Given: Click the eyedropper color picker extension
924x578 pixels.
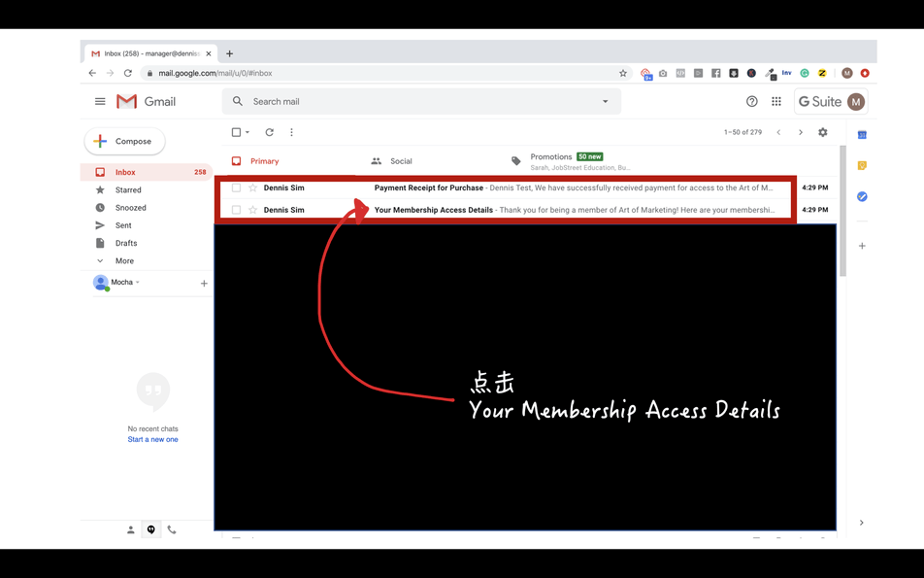Looking at the screenshot, I should click(770, 73).
